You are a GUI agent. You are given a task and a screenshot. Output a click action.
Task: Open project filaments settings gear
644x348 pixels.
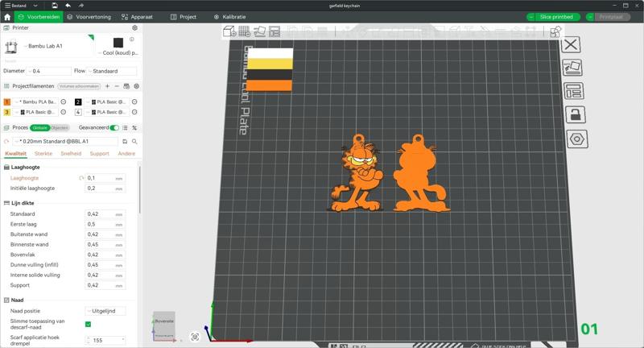pos(136,86)
